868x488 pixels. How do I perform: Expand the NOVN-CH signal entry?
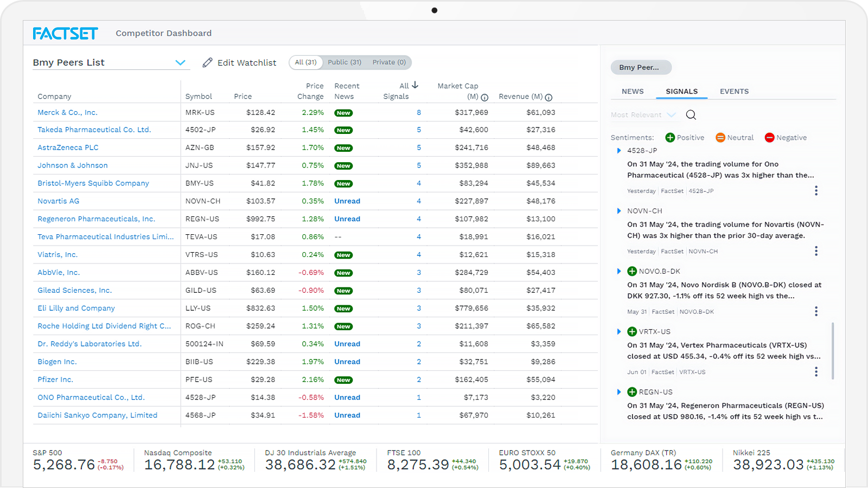point(620,211)
